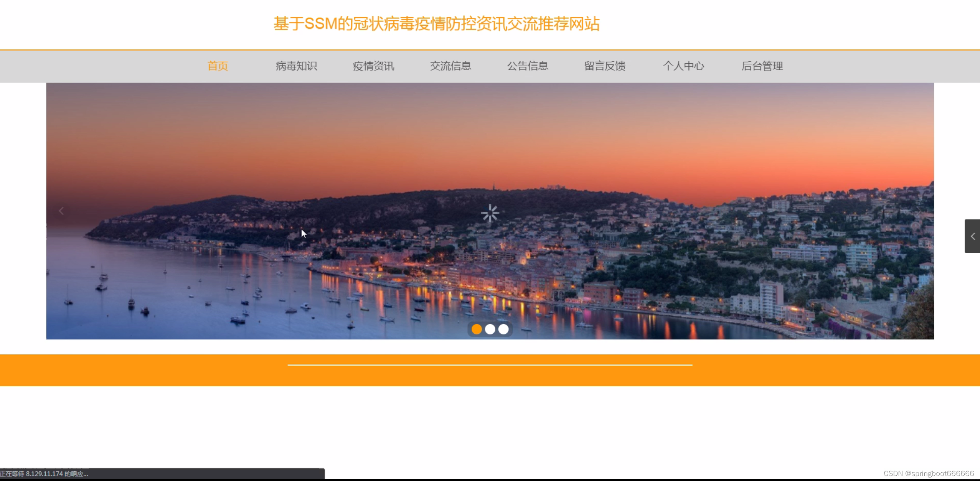
Task: Open the 疫情资讯 page
Action: click(x=373, y=66)
